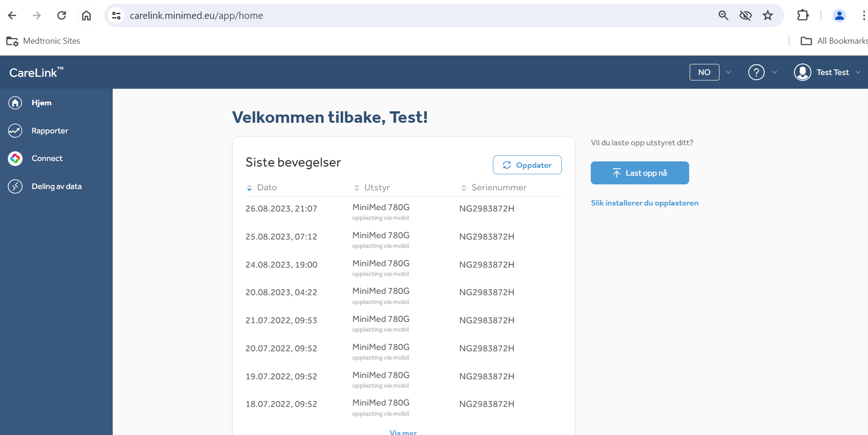This screenshot has height=435, width=868.
Task: Select the 26.08.2023, 21:07 date cell
Action: (281, 209)
